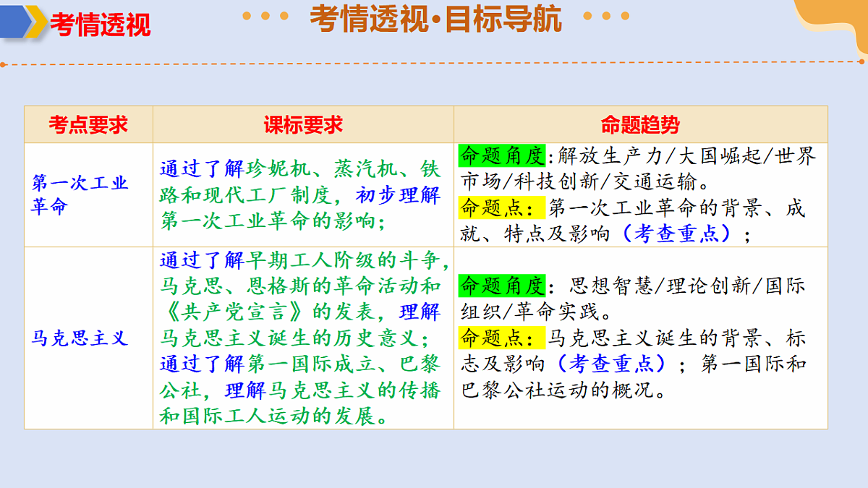Click the yellow-highlighted 命题点 in the first row
The height and width of the screenshot is (488, 868).
[x=503, y=208]
